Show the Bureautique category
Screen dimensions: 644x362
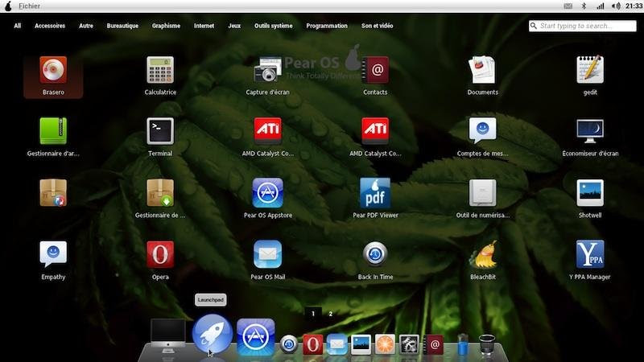coord(122,26)
